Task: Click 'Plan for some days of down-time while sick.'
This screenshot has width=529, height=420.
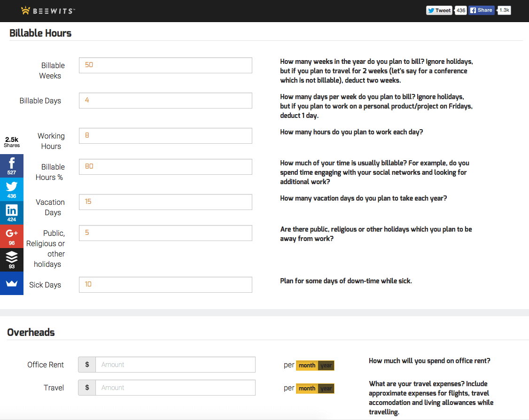Action: tap(346, 281)
